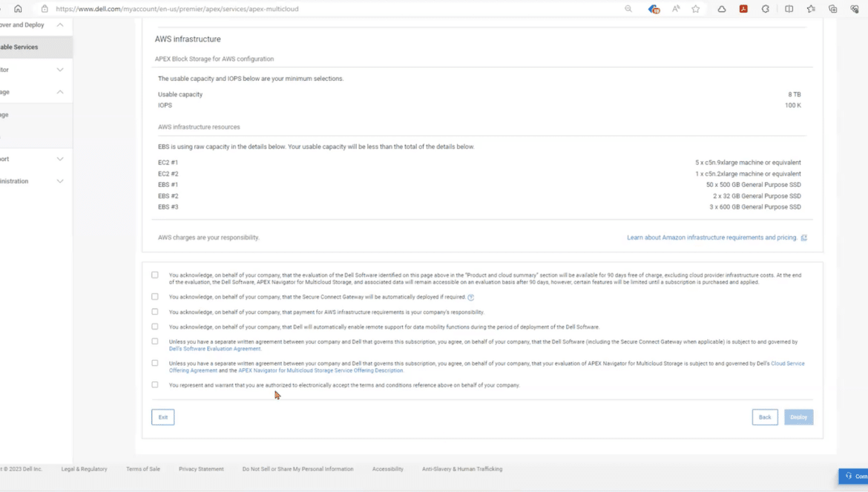Click the Exit button
The image size is (868, 492).
coord(162,417)
